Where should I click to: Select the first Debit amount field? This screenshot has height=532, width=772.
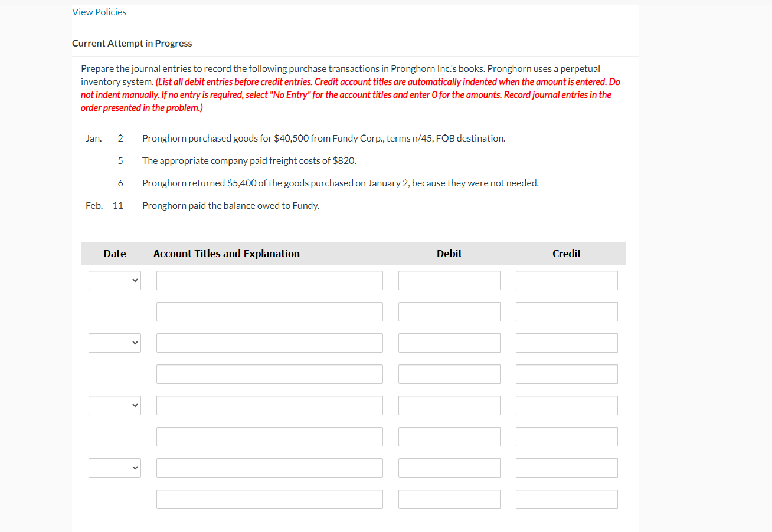pos(449,280)
